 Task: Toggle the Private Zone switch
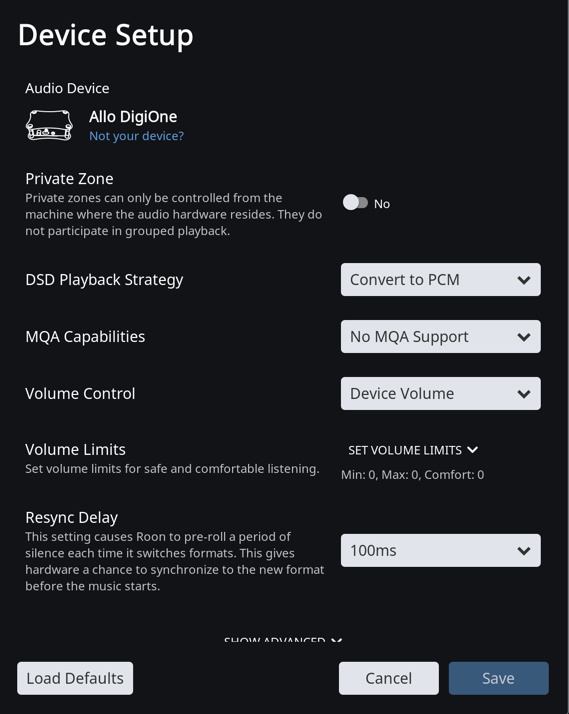(355, 203)
